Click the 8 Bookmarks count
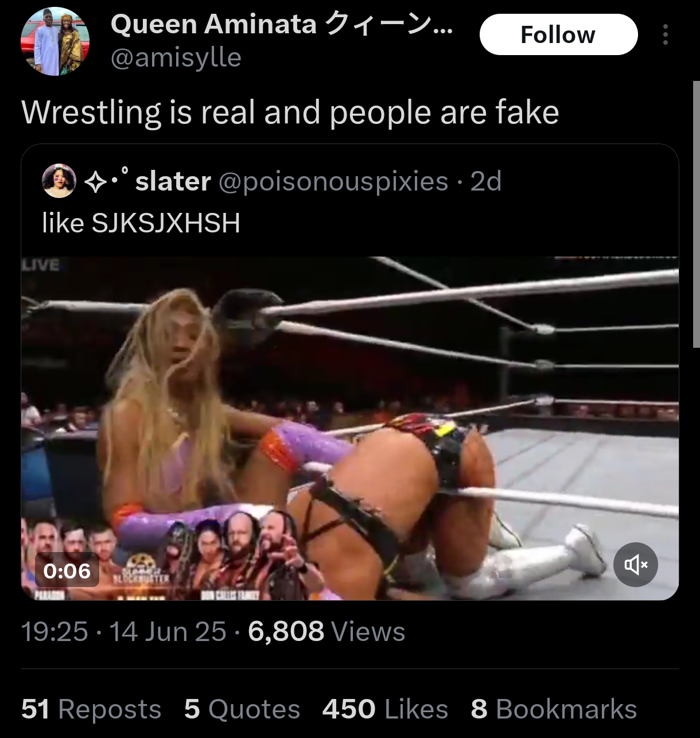The image size is (700, 738). point(554,709)
